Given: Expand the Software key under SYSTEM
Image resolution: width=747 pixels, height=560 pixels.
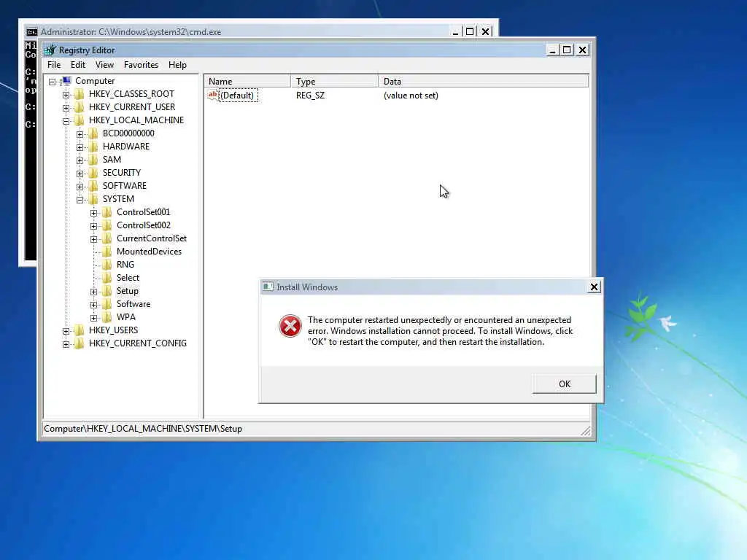Looking at the screenshot, I should (93, 305).
